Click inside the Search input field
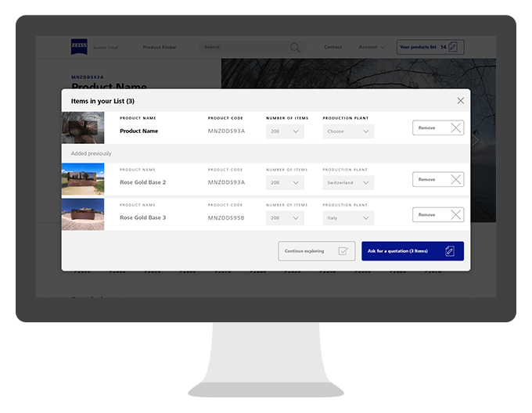The width and height of the screenshot is (532, 413). pyautogui.click(x=243, y=47)
